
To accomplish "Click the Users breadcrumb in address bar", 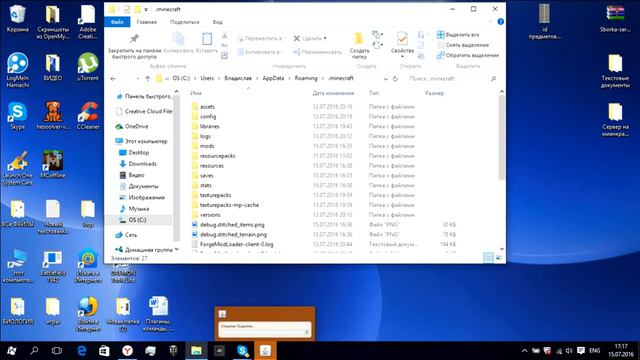I will click(207, 78).
